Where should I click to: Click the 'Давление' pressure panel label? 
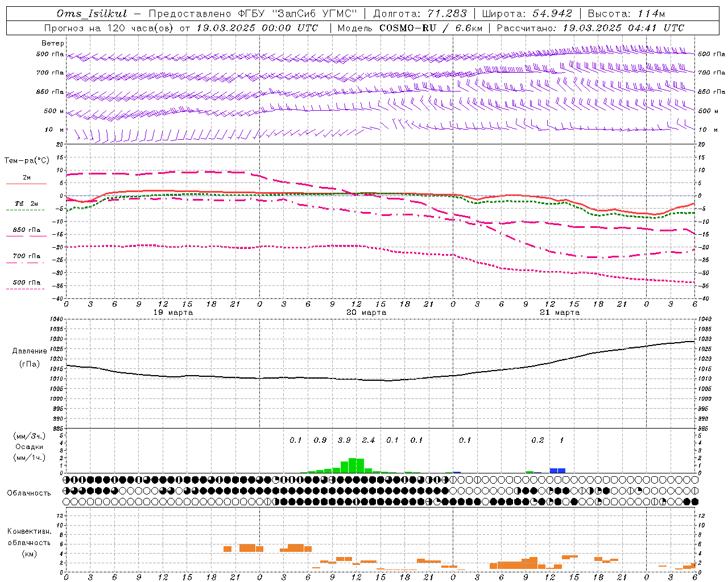tap(30, 351)
